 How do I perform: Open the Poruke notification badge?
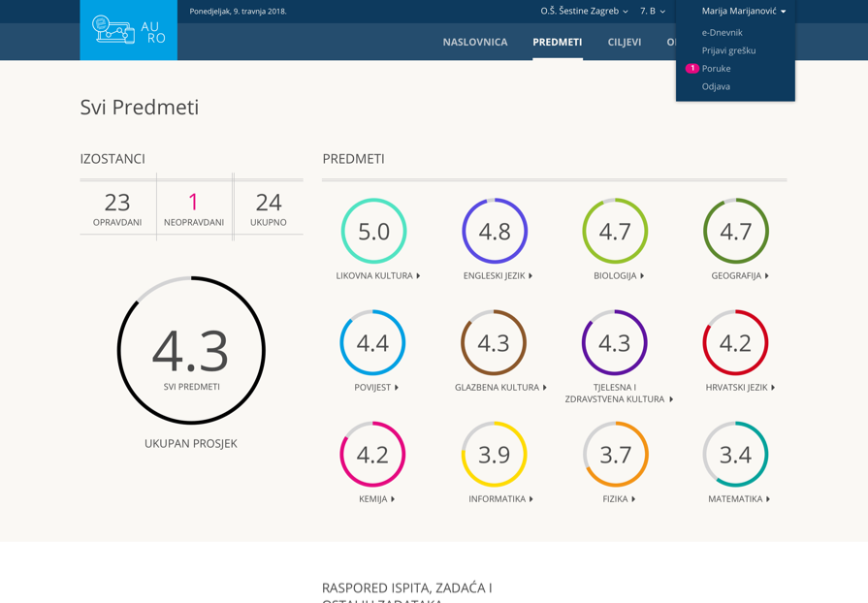(691, 69)
